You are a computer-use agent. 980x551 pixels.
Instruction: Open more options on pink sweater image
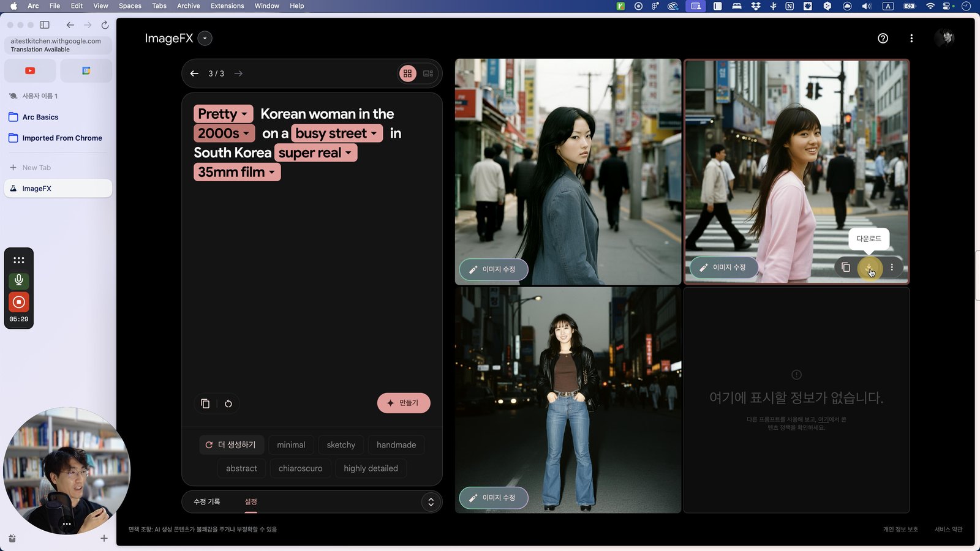pos(892,268)
